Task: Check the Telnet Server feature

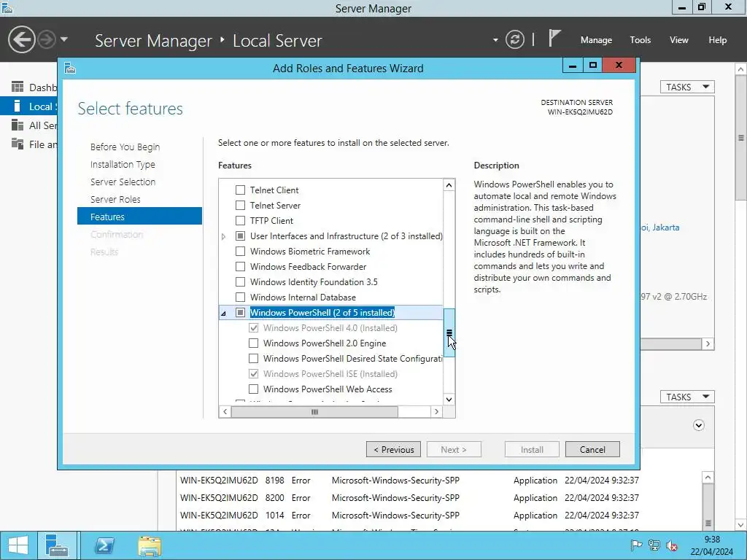Action: click(x=241, y=205)
